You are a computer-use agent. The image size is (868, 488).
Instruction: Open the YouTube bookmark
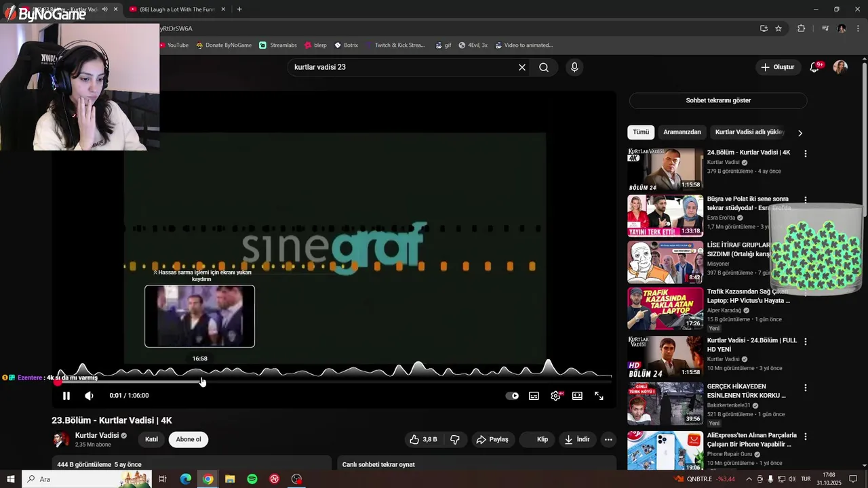174,45
